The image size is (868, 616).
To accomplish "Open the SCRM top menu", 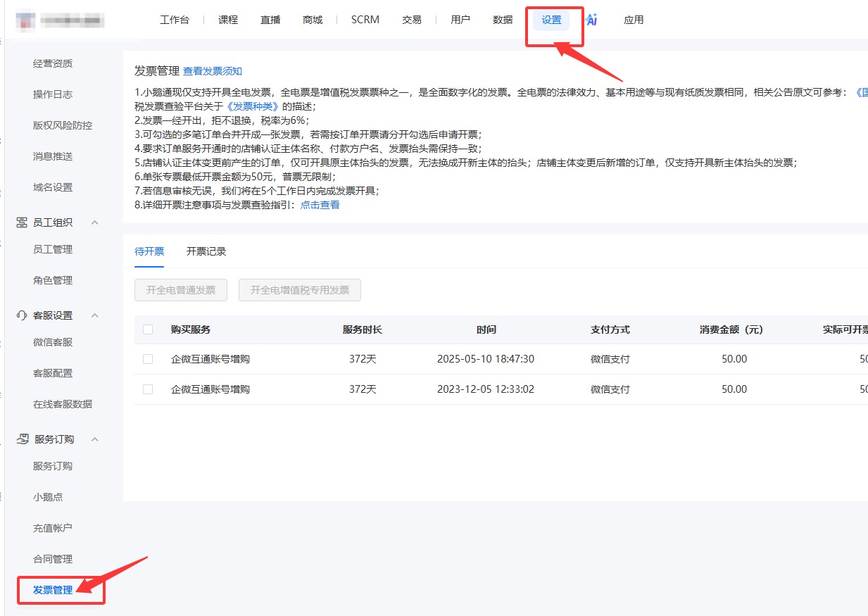I will [x=365, y=20].
